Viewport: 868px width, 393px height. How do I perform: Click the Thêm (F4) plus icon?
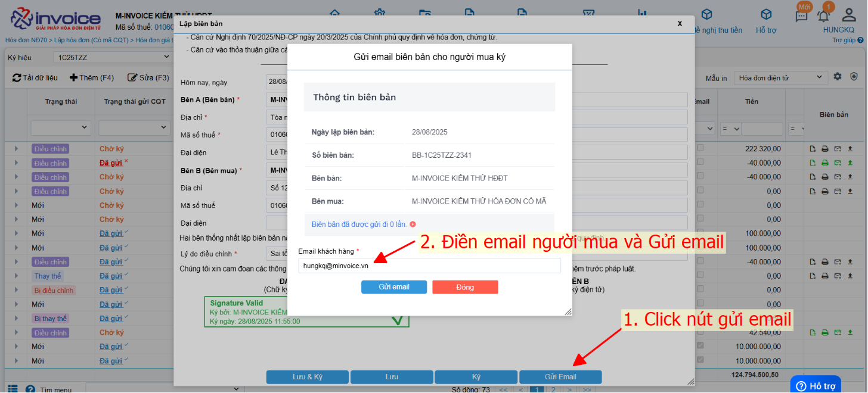coord(74,78)
